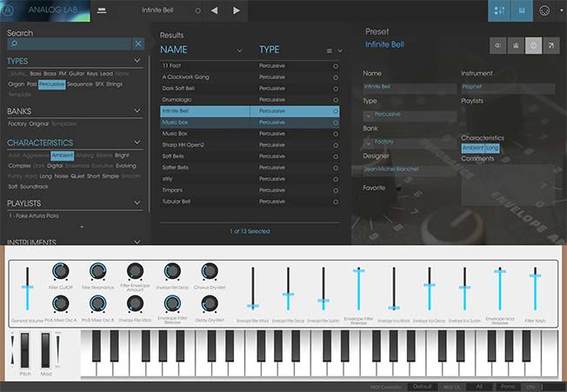The image size is (567, 392).
Task: Open MIDI settings with the round MIDI connector icon
Action: pos(544,10)
